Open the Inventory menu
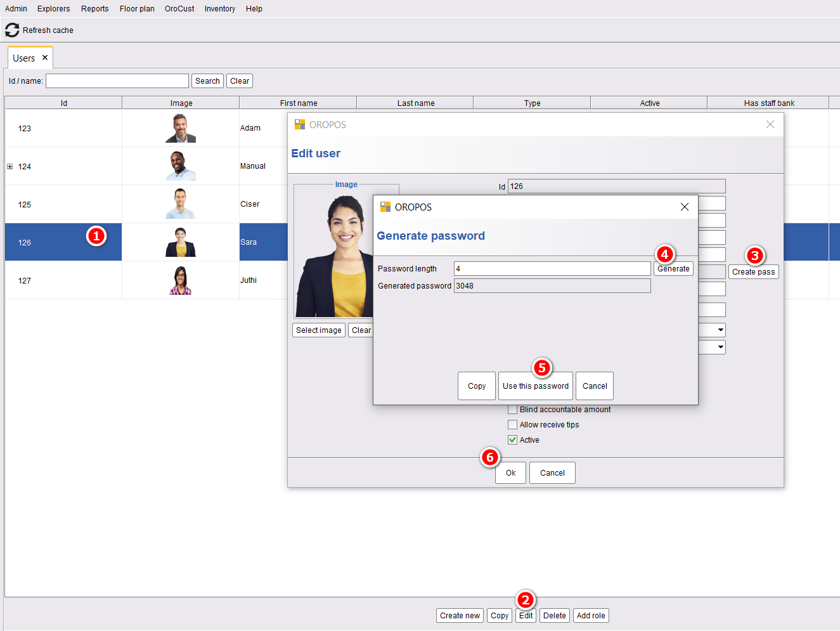Viewport: 840px width, 631px height. [219, 9]
